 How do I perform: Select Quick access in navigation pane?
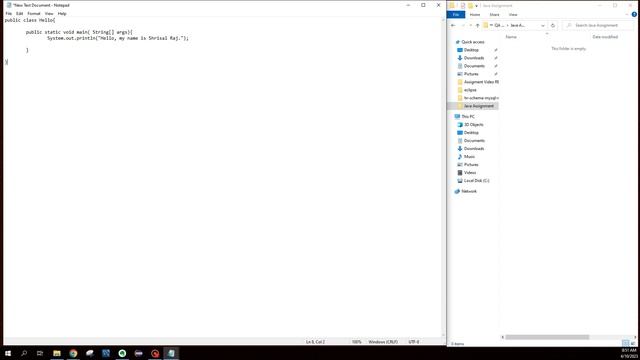tap(473, 42)
